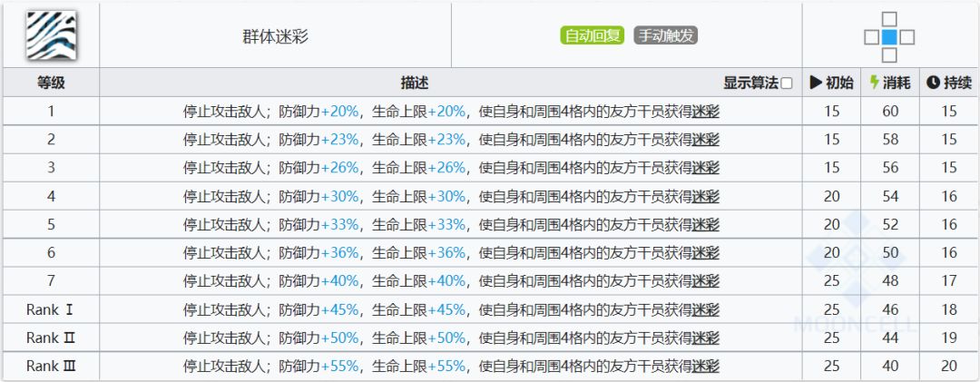Click the 描述 column header

pos(415,83)
